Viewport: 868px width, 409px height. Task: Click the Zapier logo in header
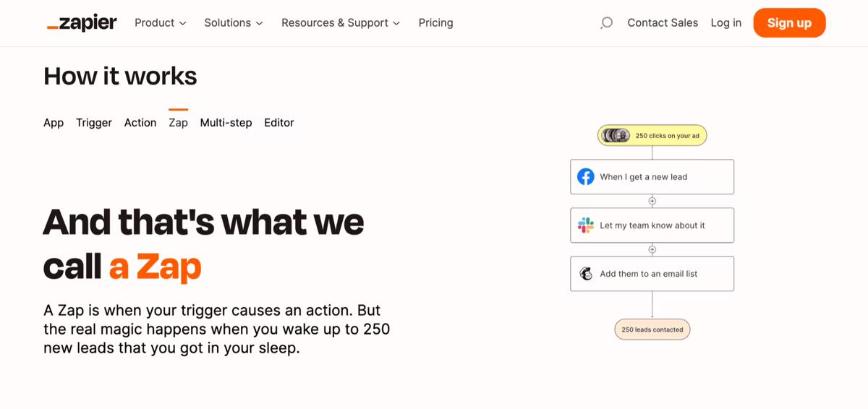pos(82,23)
